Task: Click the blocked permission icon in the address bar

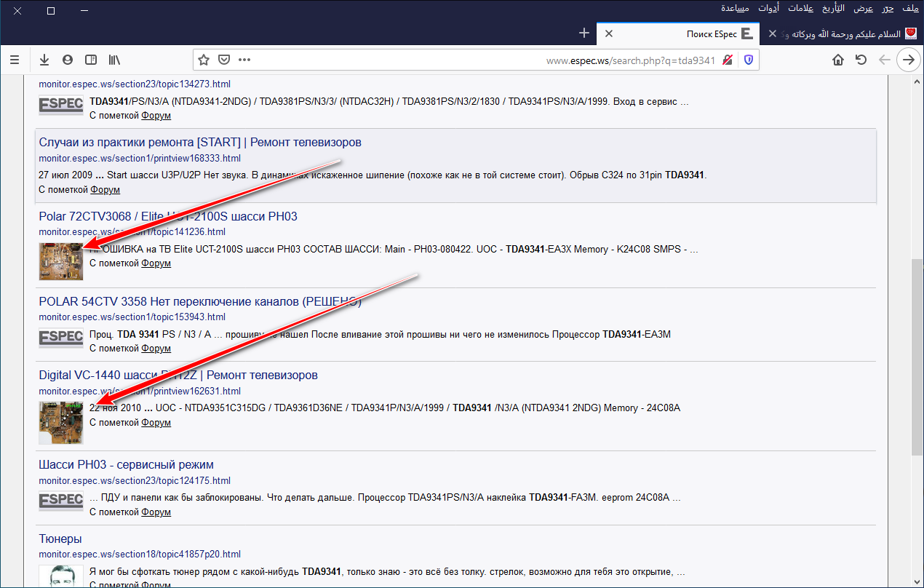Action: tap(728, 60)
